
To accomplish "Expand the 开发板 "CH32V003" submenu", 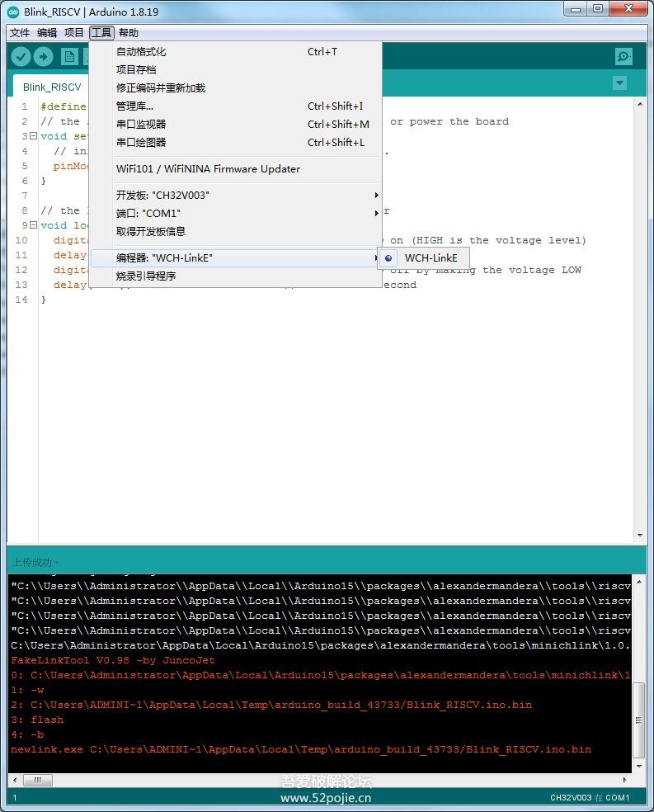I will (237, 196).
